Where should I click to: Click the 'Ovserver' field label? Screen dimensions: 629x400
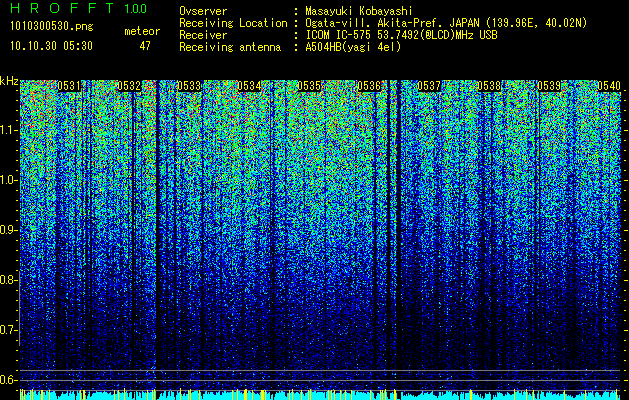tap(203, 11)
